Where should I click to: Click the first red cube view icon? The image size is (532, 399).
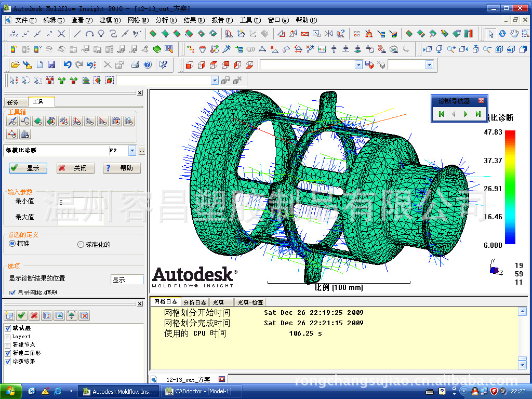point(189,64)
